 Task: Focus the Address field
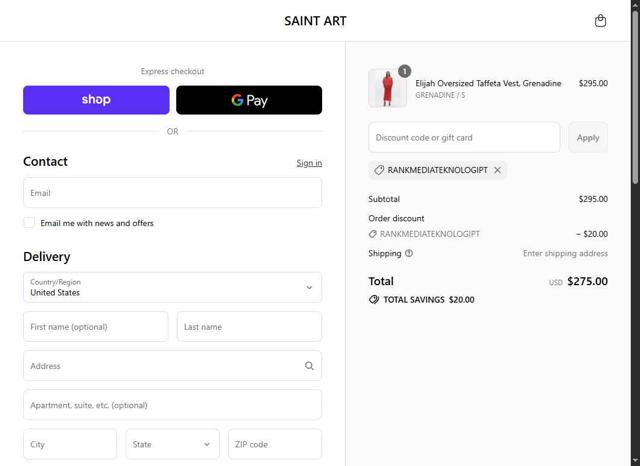[x=172, y=366]
